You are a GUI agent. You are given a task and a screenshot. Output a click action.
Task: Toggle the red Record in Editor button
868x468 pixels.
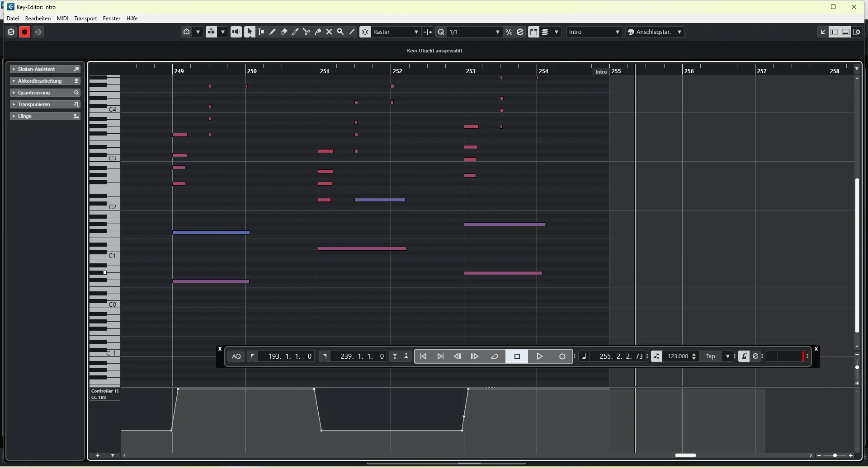[25, 32]
